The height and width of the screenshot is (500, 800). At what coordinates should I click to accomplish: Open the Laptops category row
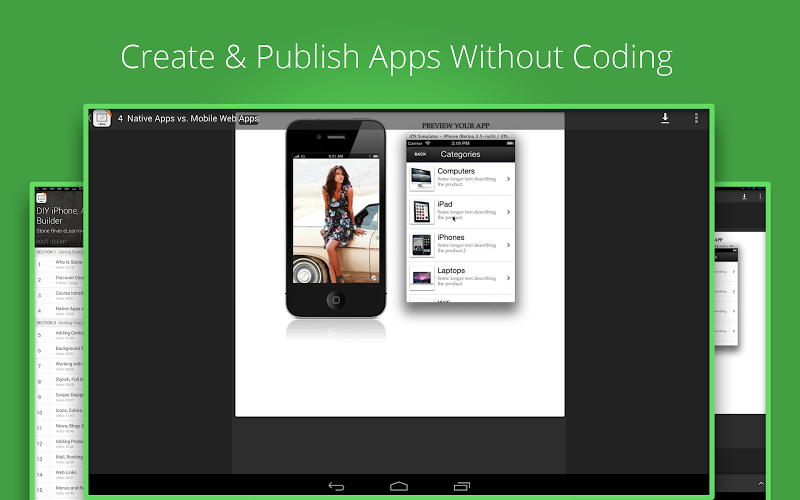(x=461, y=278)
